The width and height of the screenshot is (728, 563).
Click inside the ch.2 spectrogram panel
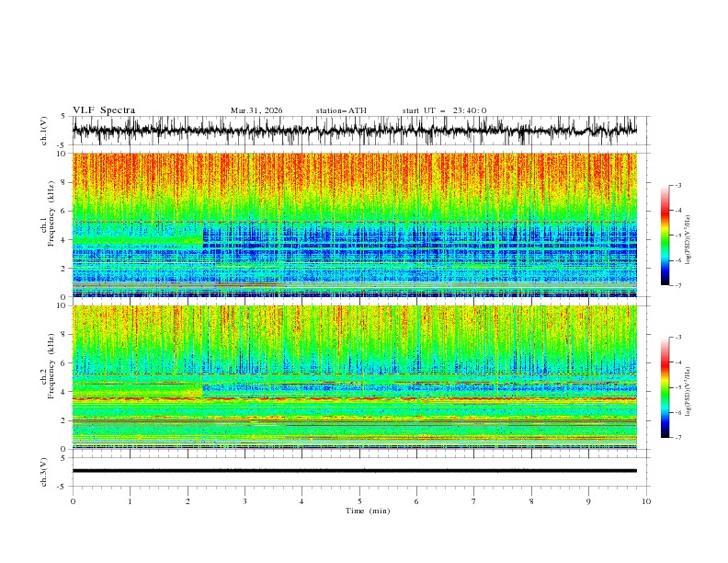point(354,377)
